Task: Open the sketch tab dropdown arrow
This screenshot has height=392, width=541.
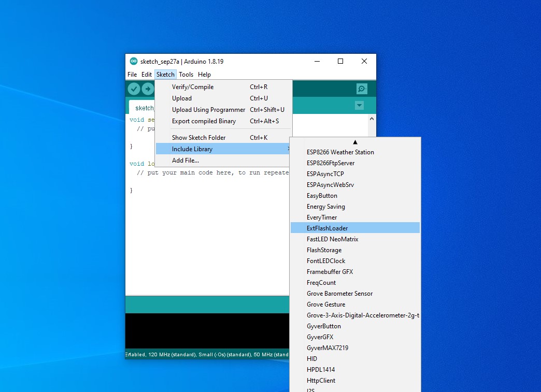Action: coord(359,106)
